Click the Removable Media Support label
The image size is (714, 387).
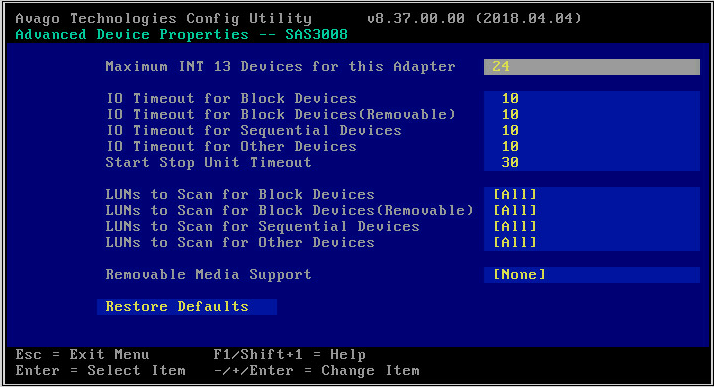pos(209,275)
